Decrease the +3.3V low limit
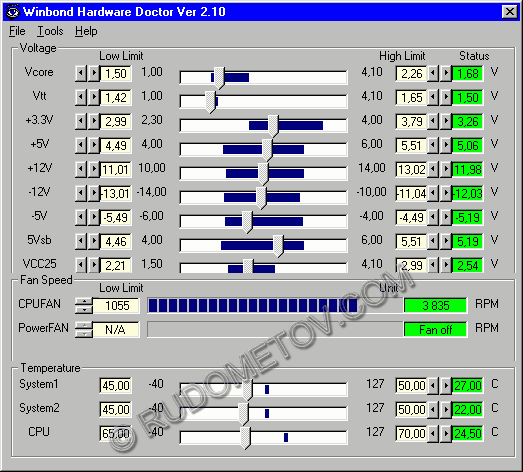523x472 pixels. tap(81, 121)
